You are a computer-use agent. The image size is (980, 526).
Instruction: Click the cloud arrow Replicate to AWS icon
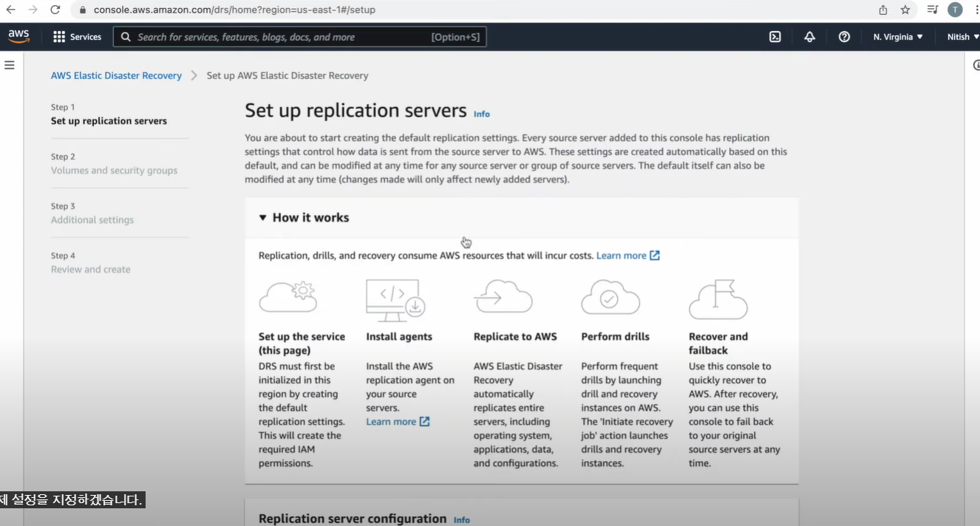pos(503,297)
